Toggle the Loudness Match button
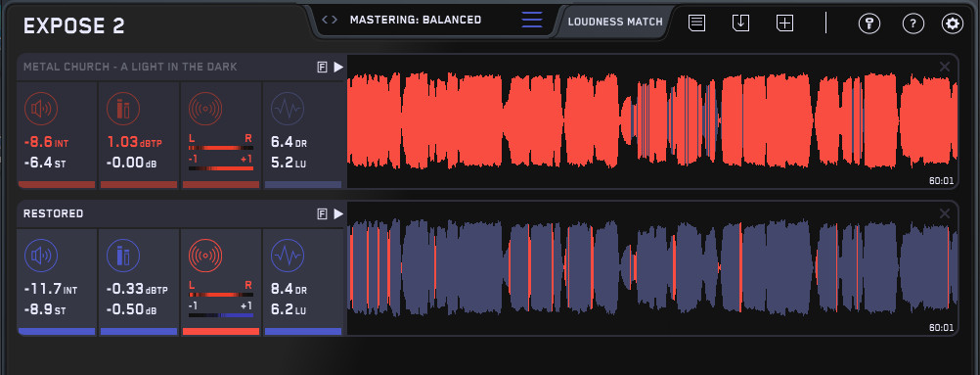980x375 pixels. click(x=615, y=22)
